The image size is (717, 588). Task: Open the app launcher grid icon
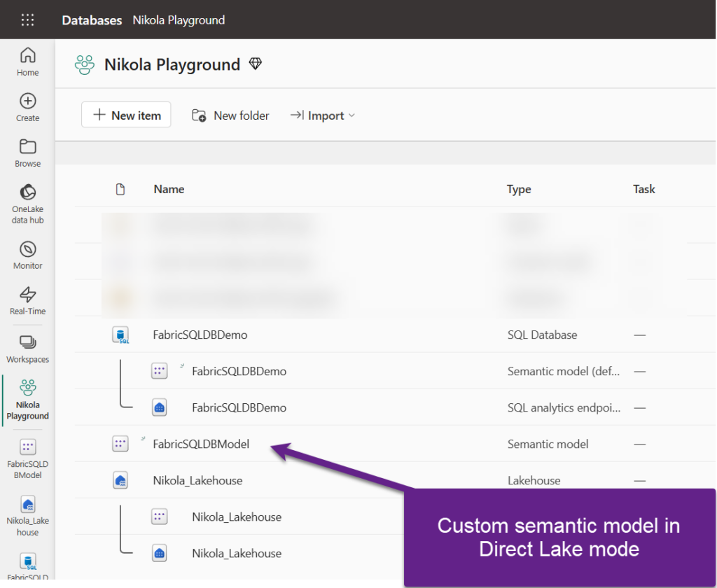point(27,20)
